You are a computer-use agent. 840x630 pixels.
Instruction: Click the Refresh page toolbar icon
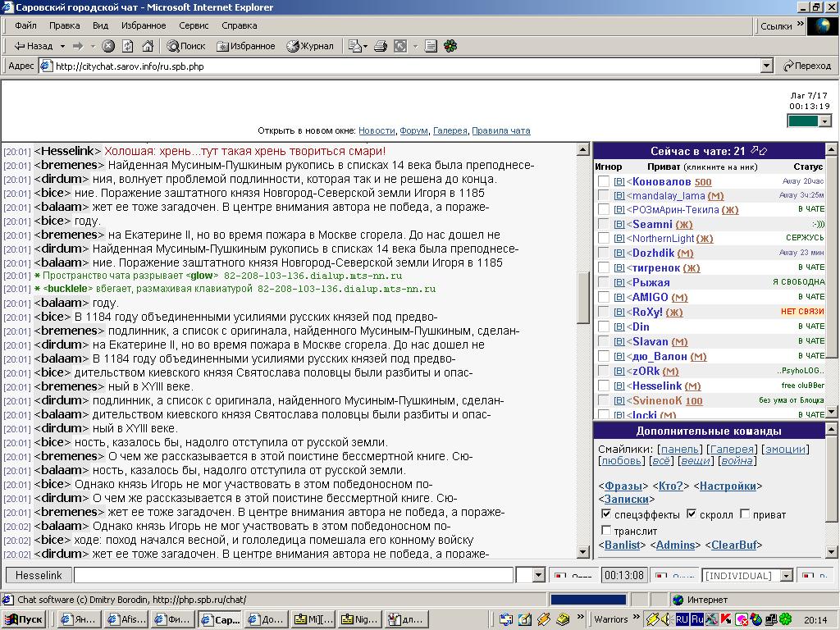(128, 46)
